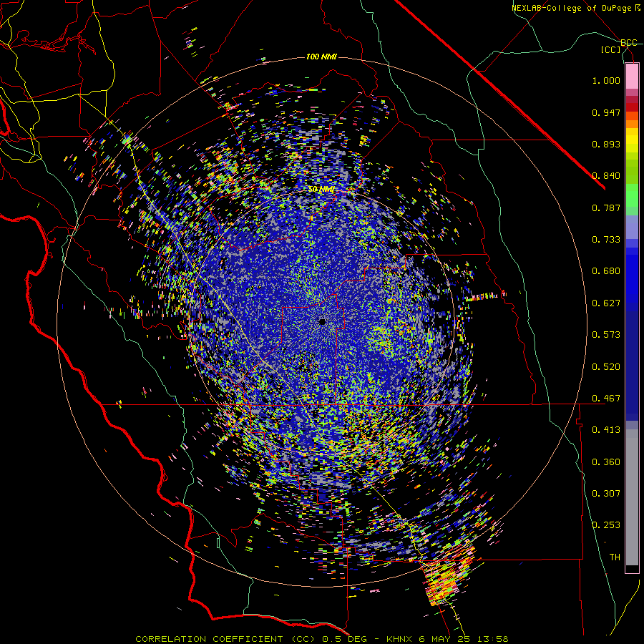Click the black radar site dot at center

click(x=322, y=322)
